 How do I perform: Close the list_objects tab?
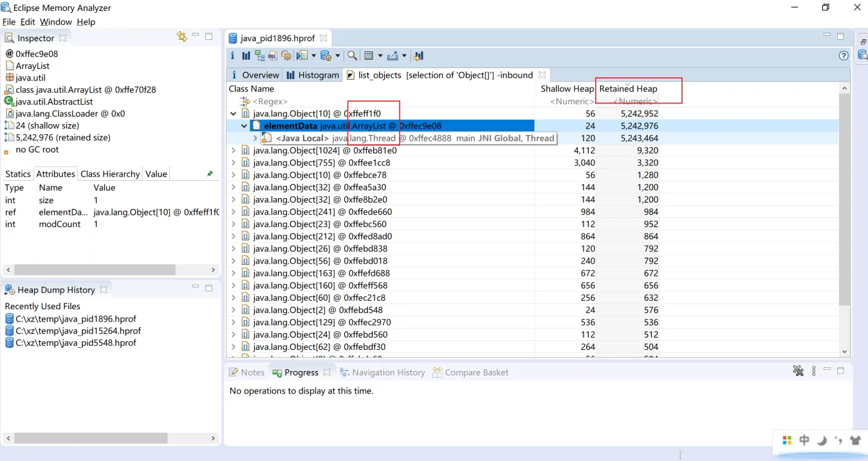point(542,75)
